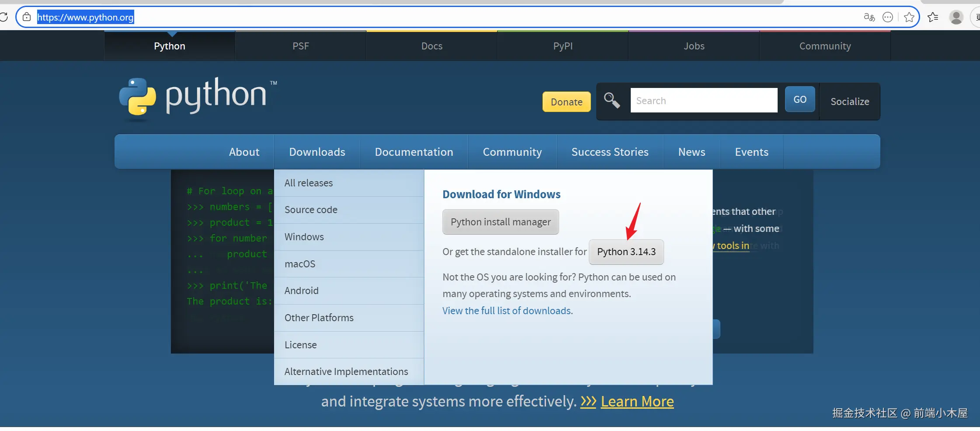Open Alternative Implementations in the Downloads menu
Image resolution: width=980 pixels, height=431 pixels.
pos(349,371)
